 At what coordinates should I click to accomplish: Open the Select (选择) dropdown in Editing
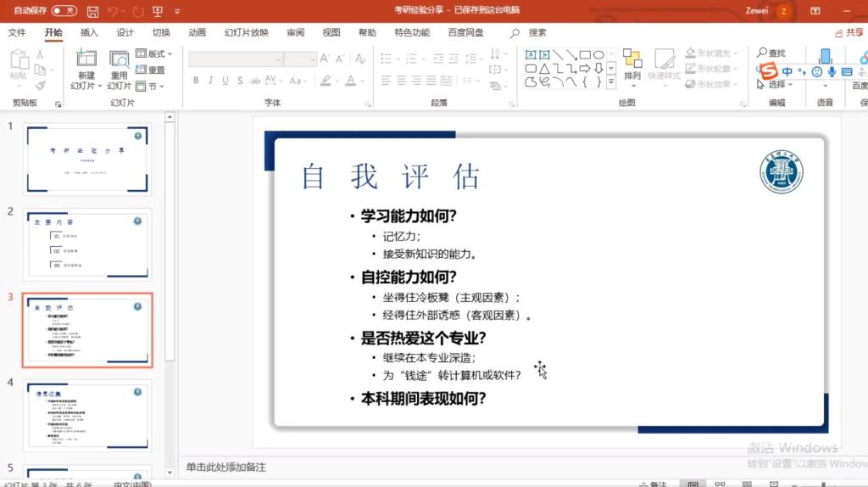tap(775, 84)
